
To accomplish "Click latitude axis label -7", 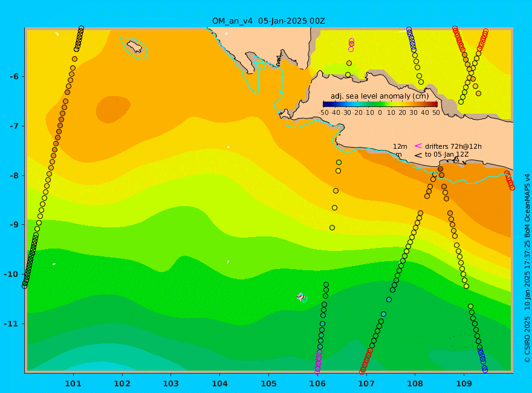I will pyautogui.click(x=15, y=126).
